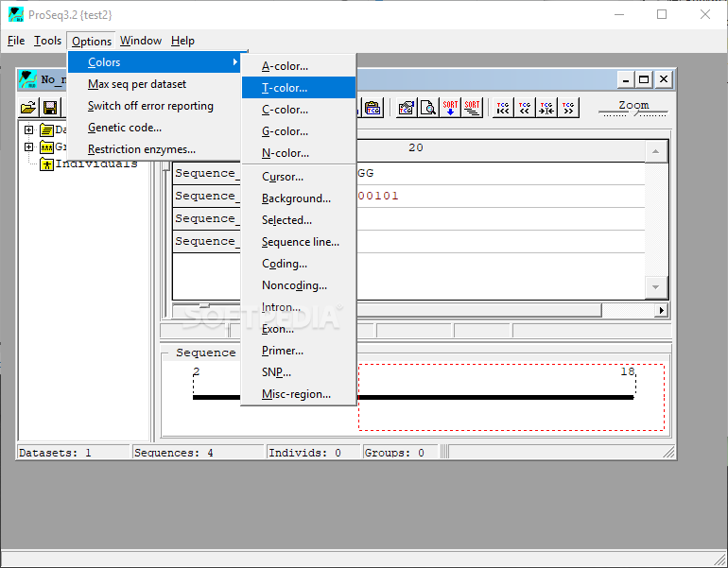
Task: Set the Primer color
Action: (x=299, y=351)
